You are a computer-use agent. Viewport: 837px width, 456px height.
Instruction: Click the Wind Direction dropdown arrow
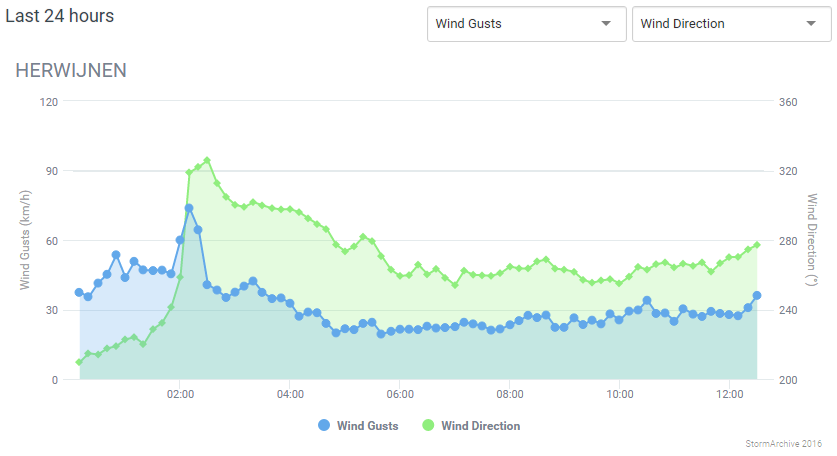[x=811, y=23]
